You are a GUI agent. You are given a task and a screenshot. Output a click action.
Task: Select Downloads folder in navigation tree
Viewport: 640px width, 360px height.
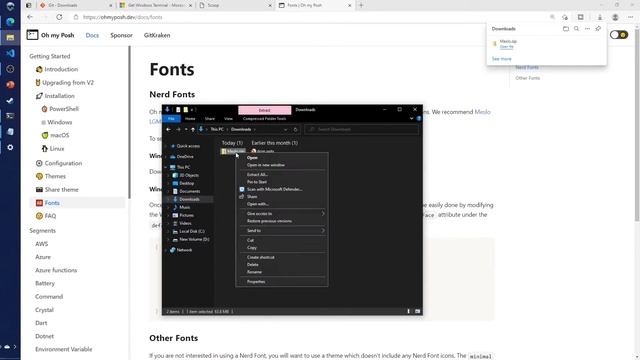click(189, 199)
